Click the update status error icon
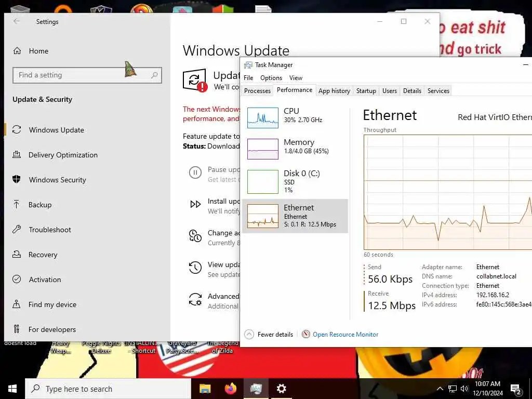 pos(202,87)
